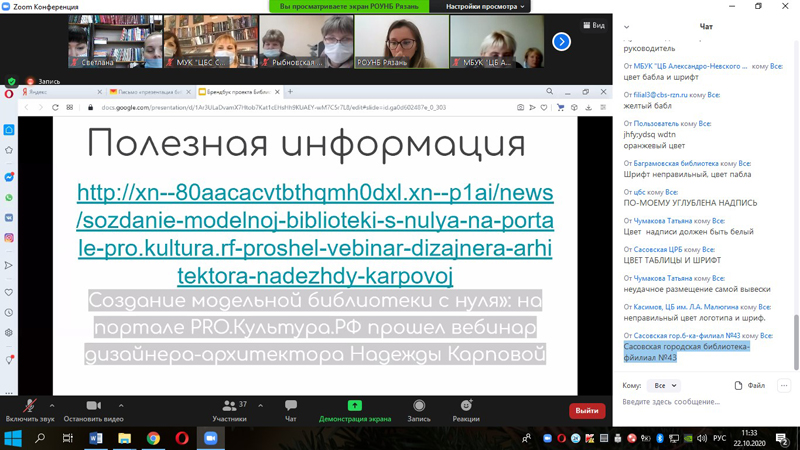Open Windows Start menu in taskbar
Screen dimensions: 800x450
tap(13, 438)
